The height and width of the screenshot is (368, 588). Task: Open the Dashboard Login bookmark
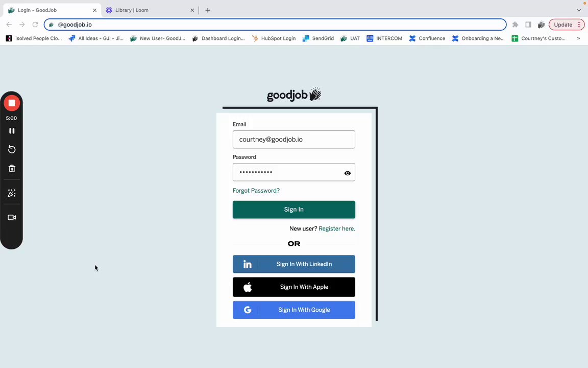[218, 38]
